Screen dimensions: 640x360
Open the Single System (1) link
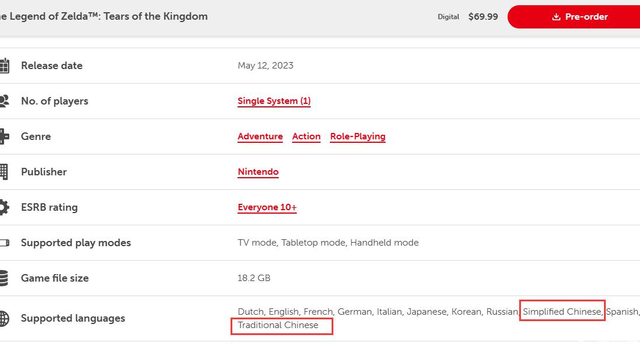274,101
